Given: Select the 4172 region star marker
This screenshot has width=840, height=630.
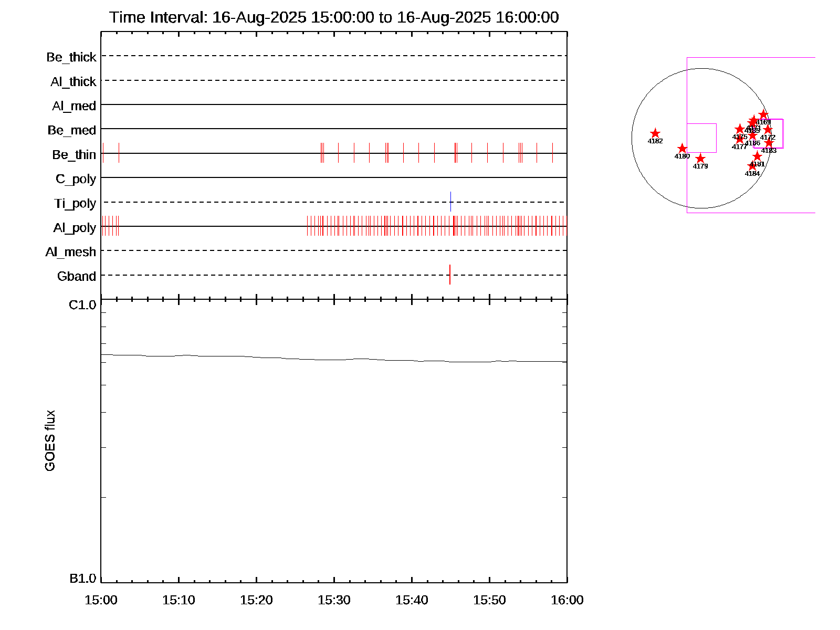Looking at the screenshot, I should [x=768, y=130].
